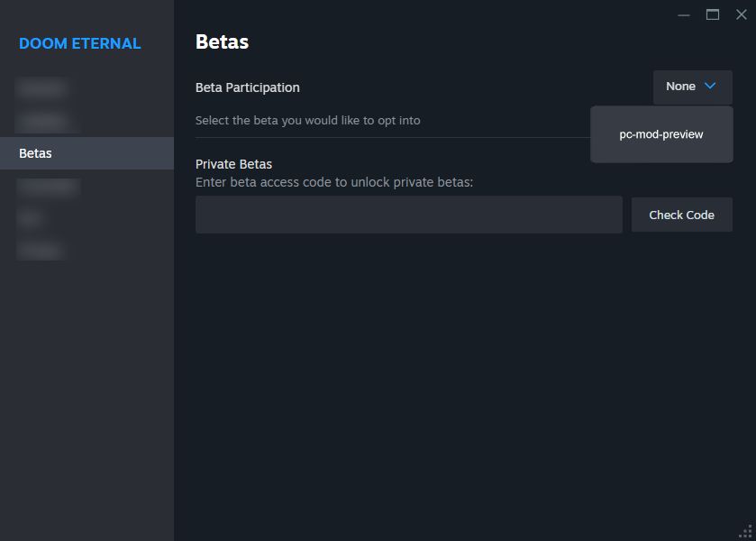Open the Beta Participation dropdown showing None
Viewport: 756px width, 541px height.
pos(692,87)
